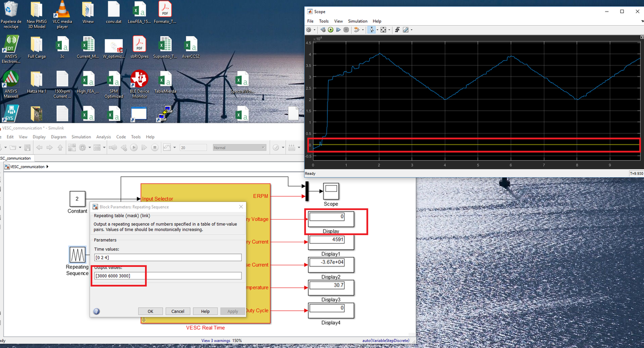Open Model Configuration Parameters gear in Simulink

tap(83, 148)
